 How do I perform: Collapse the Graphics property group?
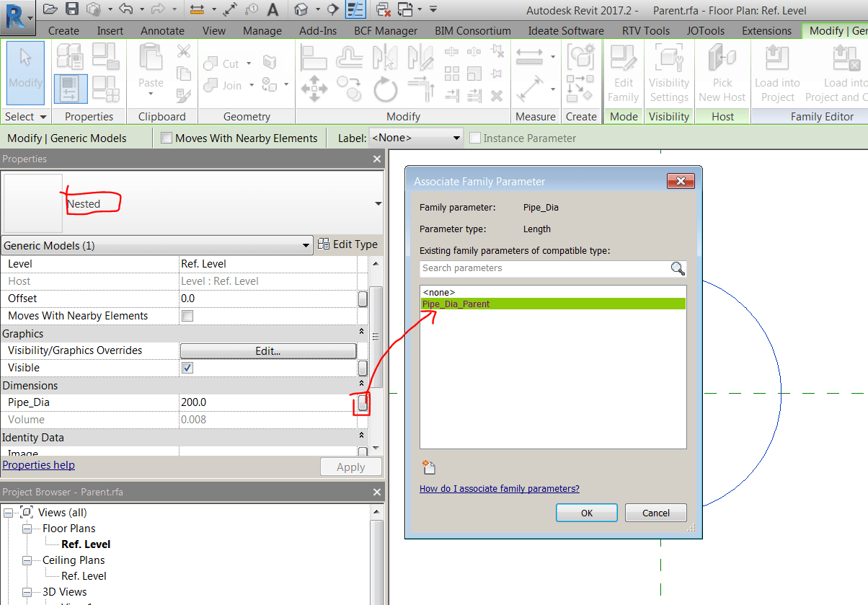click(x=361, y=332)
